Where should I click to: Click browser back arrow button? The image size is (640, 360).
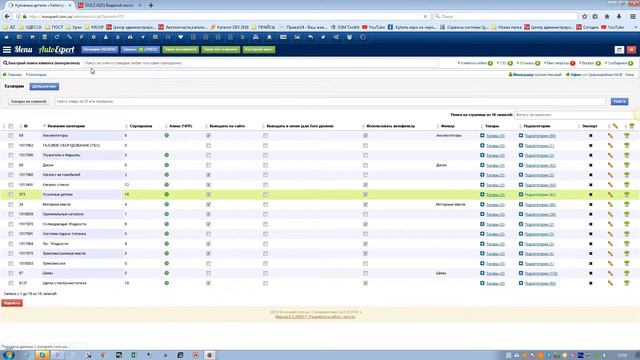click(x=7, y=16)
